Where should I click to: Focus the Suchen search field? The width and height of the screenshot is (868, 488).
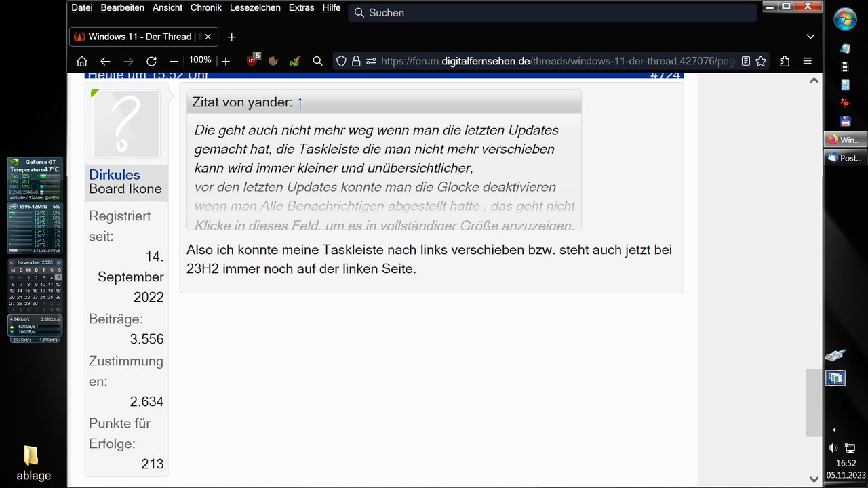553,13
